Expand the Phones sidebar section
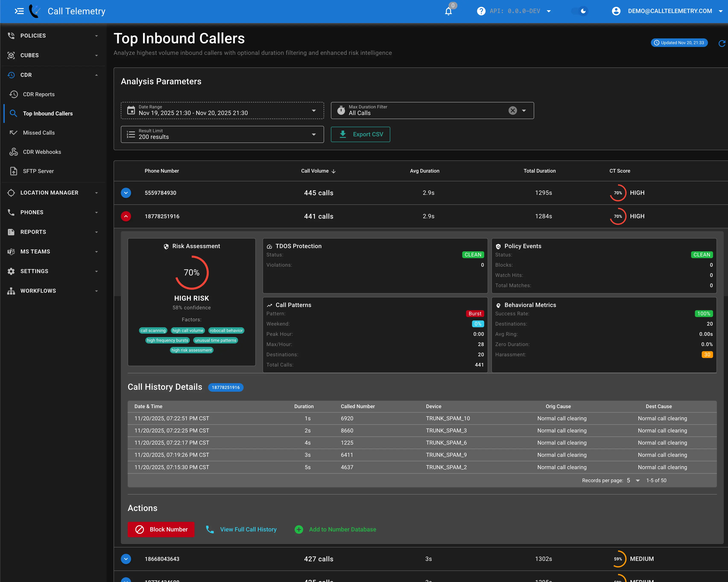728x582 pixels. click(53, 212)
